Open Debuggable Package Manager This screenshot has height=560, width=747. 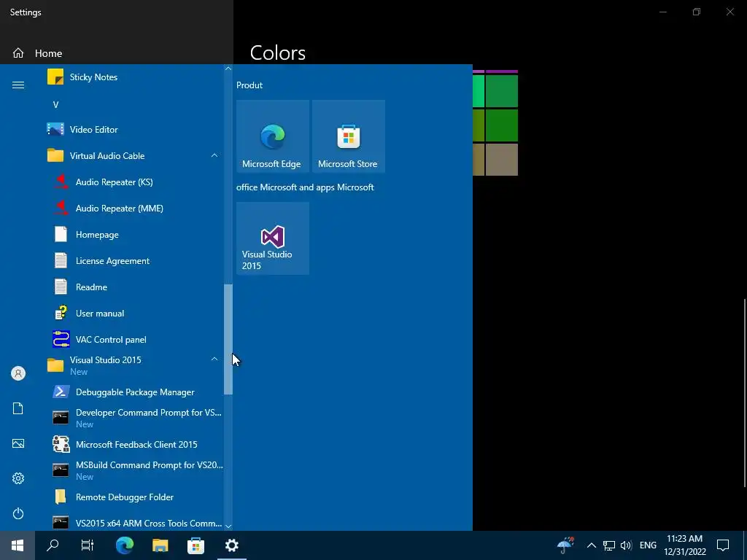133,392
